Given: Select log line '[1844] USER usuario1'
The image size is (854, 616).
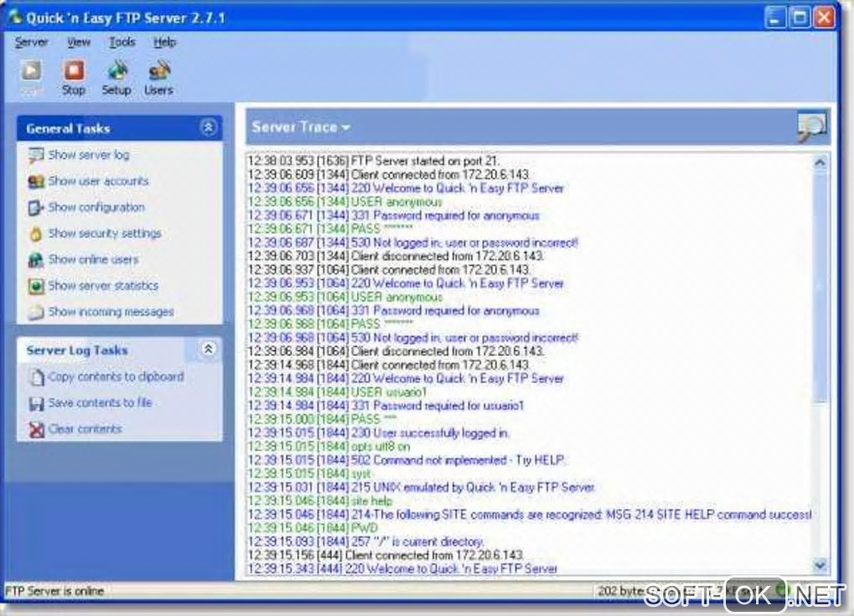Looking at the screenshot, I should tap(337, 393).
